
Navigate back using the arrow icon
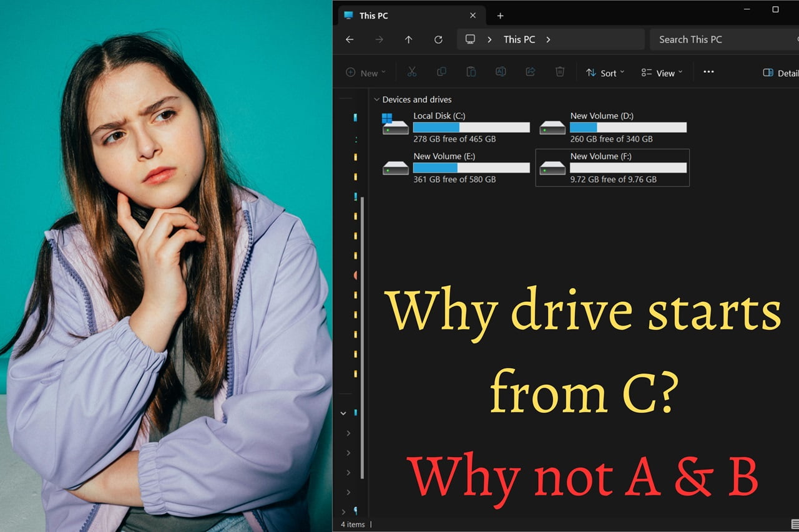pyautogui.click(x=350, y=39)
